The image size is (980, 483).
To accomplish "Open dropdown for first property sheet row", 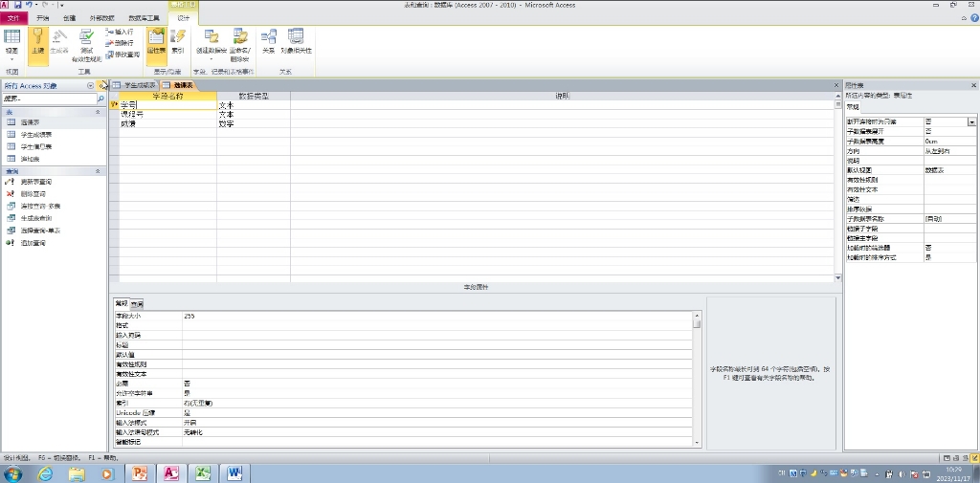I will [x=972, y=121].
